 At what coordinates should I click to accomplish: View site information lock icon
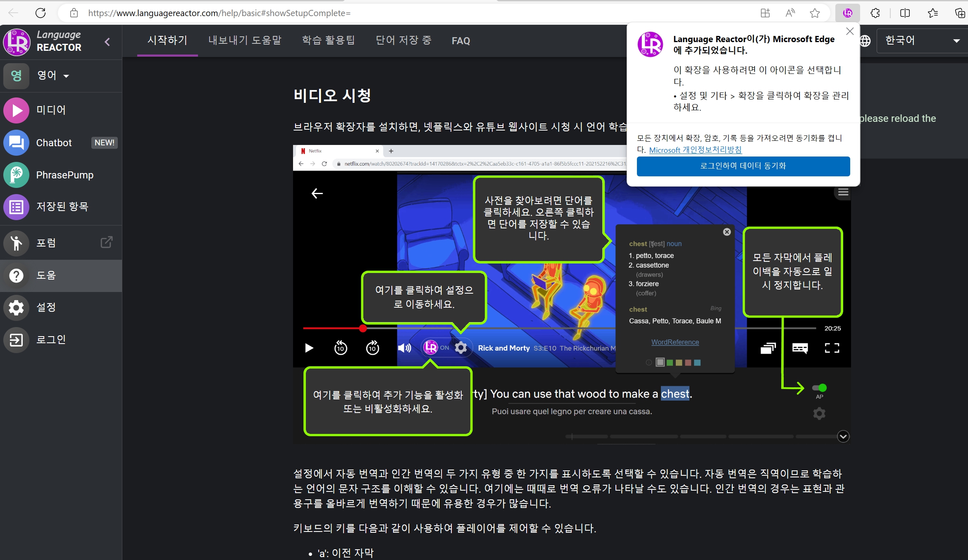(74, 13)
